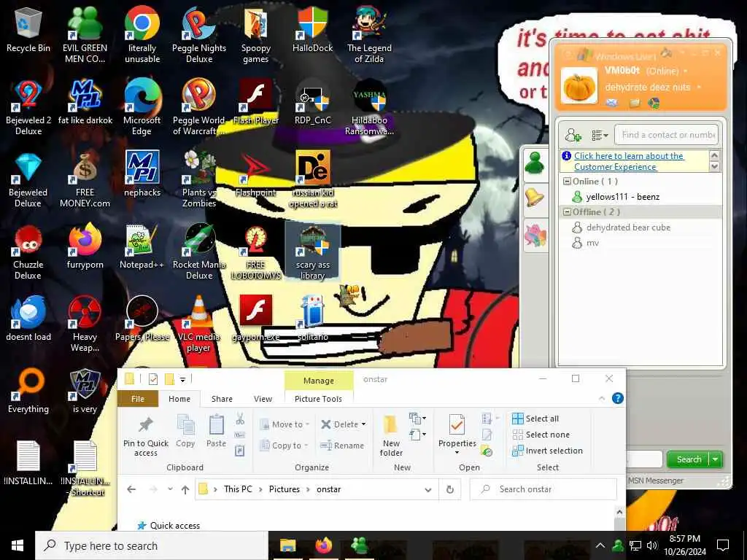
Task: Click the green buddy tab beside Messenger
Action: pos(535,164)
